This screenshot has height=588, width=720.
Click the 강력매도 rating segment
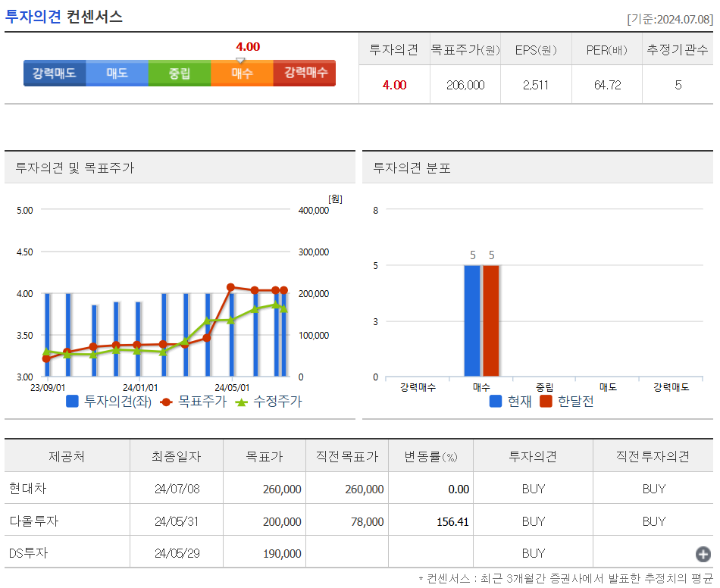coord(55,73)
